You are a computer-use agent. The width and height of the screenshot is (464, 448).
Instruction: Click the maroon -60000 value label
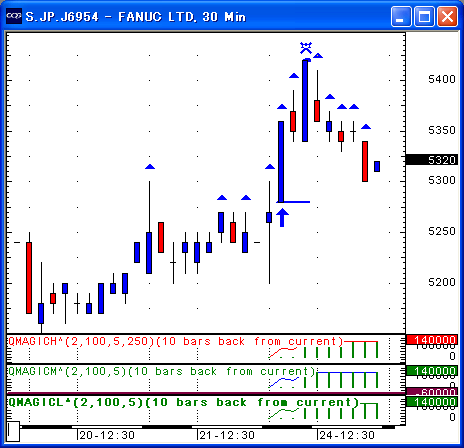pos(431,392)
